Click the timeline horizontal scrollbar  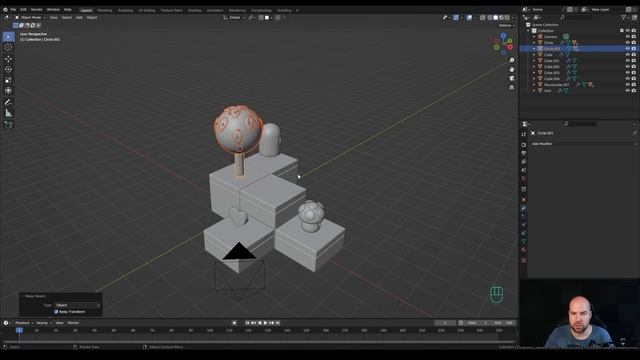(x=259, y=342)
